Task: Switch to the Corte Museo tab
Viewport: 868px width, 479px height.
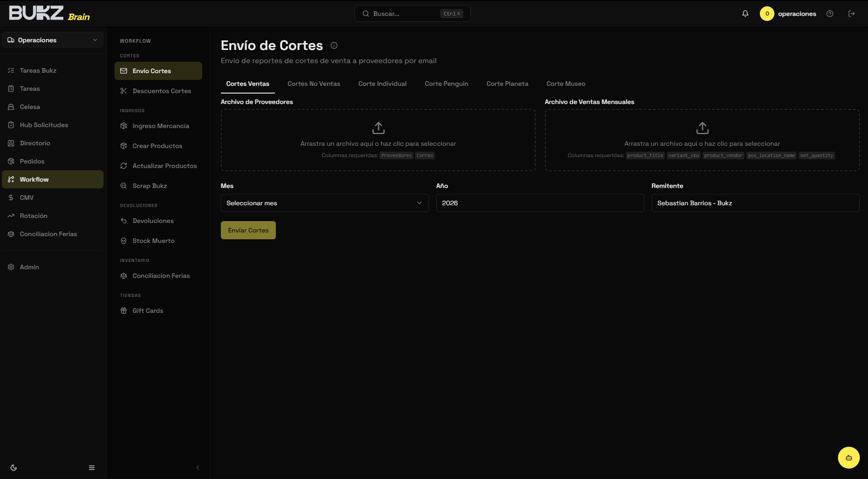Action: (x=566, y=84)
